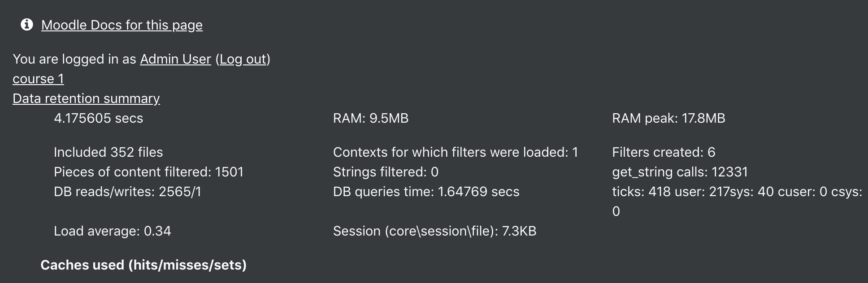Viewport: 868px width, 283px height.
Task: Click Contexts for which filters were loaded
Action: [456, 152]
